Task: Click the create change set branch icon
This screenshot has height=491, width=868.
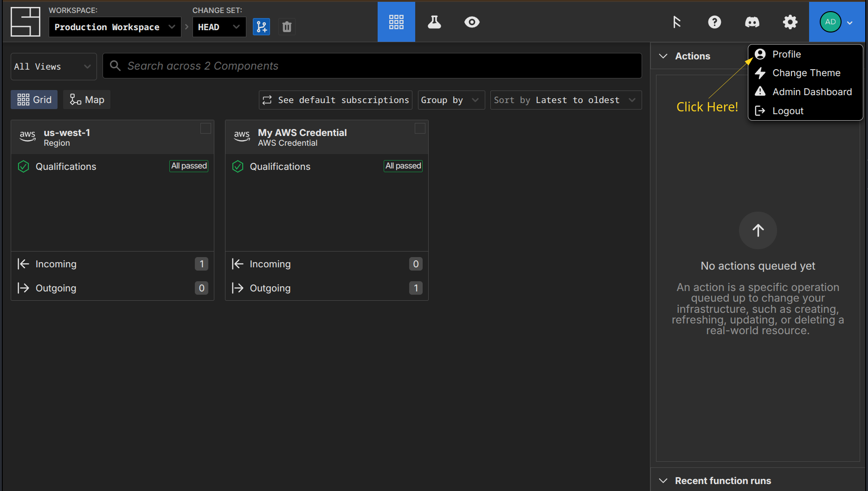Action: (261, 27)
